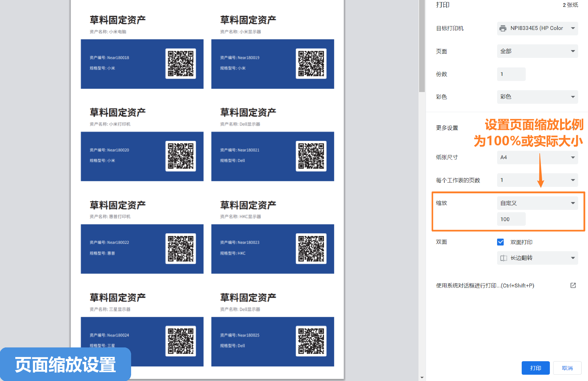Image resolution: width=588 pixels, height=381 pixels.
Task: Click the text 资产名称: HKC显示器
Action: coord(241,216)
